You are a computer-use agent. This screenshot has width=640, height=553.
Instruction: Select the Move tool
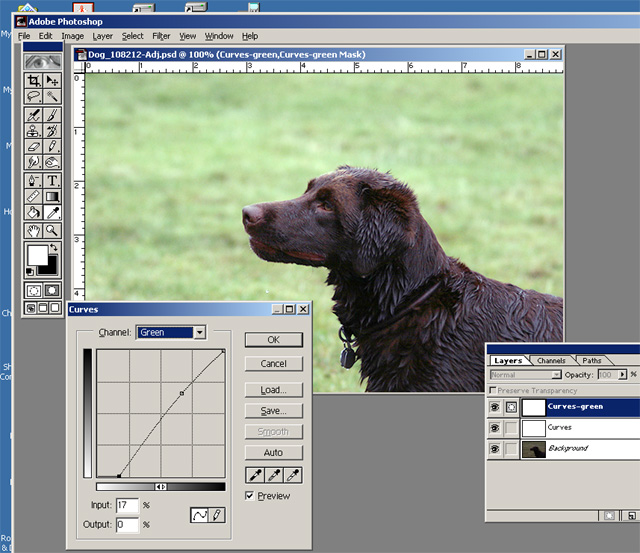[x=52, y=80]
